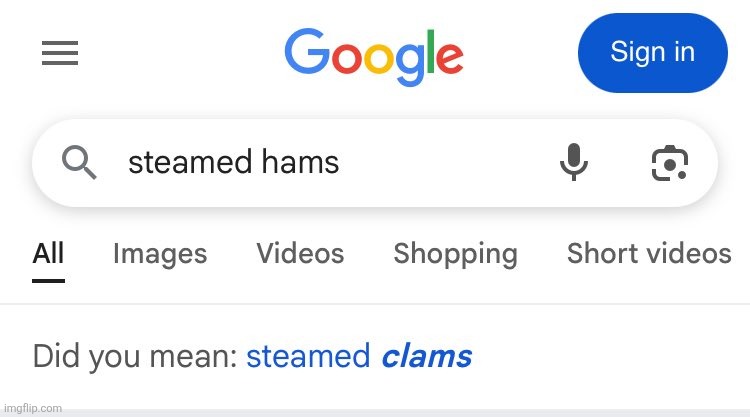Select the All results tab

(x=48, y=253)
